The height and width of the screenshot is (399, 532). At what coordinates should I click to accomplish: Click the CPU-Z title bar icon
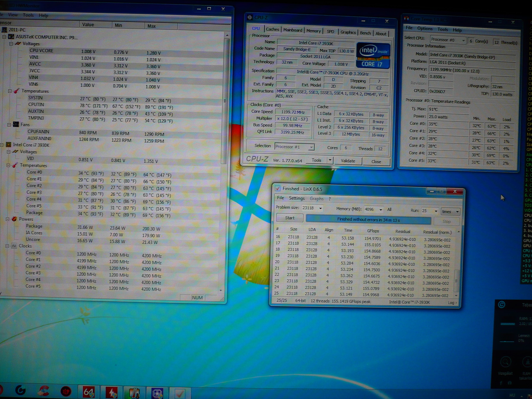250,18
